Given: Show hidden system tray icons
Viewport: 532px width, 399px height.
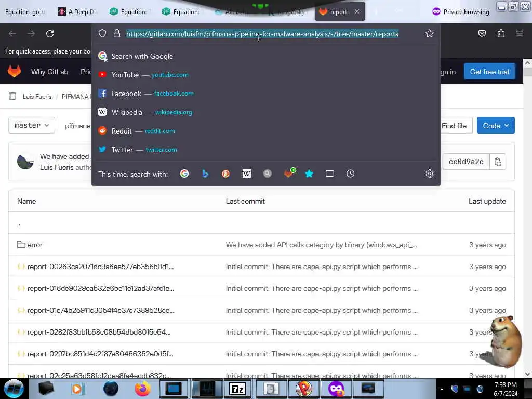Looking at the screenshot, I should coord(442,389).
